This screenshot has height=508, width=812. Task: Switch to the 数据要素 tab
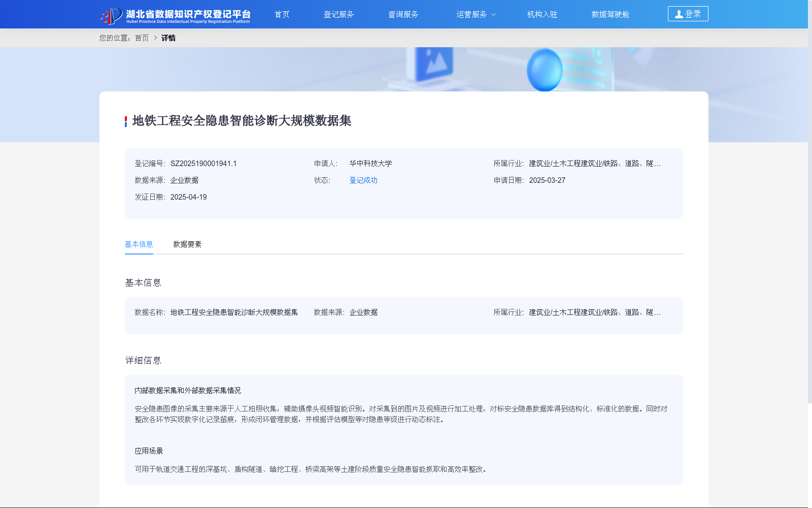coord(187,244)
